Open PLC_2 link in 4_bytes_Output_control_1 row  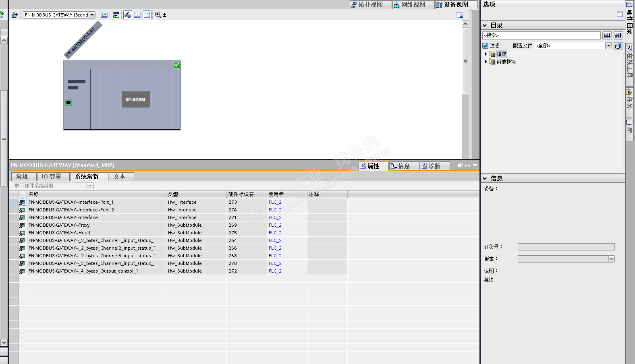point(275,271)
